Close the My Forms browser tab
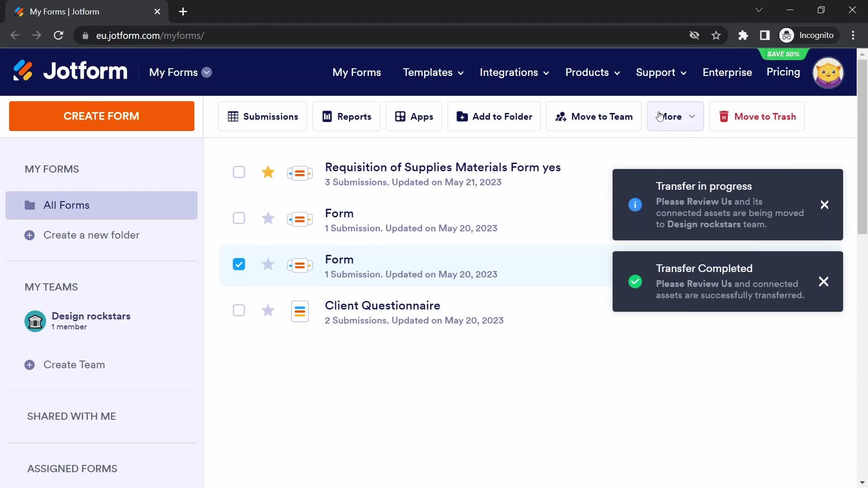The height and width of the screenshot is (488, 868). 157,12
